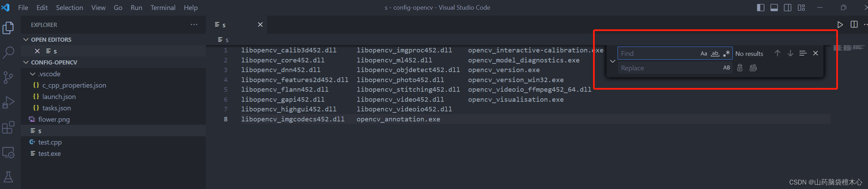Click the Replace single match icon
This screenshot has height=189, width=868.
coord(740,68)
